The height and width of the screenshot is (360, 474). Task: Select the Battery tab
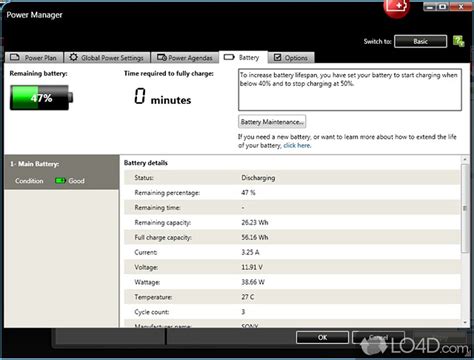(x=243, y=57)
